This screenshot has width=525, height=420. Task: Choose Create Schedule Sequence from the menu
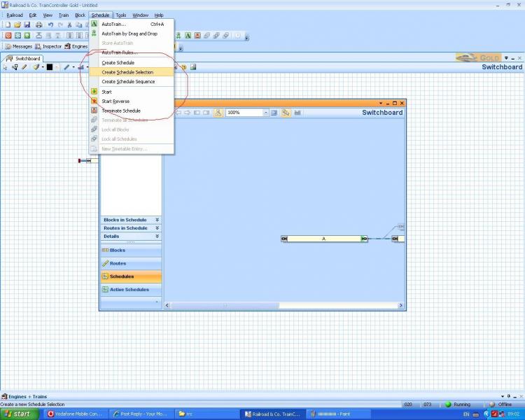click(x=128, y=82)
